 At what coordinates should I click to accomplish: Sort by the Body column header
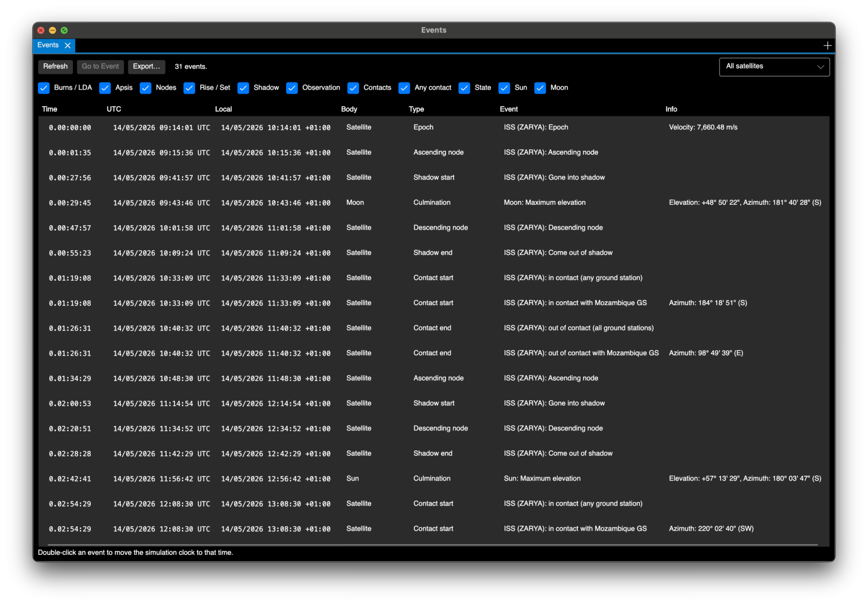[349, 109]
